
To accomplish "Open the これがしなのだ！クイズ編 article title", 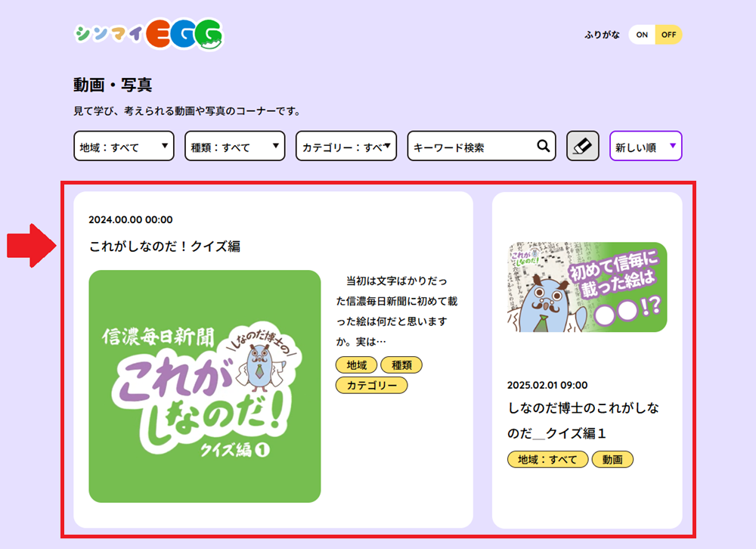I will tap(165, 246).
